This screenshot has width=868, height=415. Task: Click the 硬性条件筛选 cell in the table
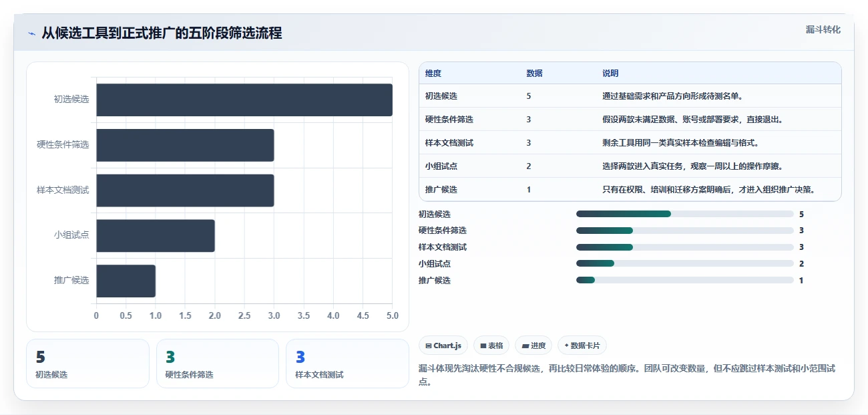point(449,120)
